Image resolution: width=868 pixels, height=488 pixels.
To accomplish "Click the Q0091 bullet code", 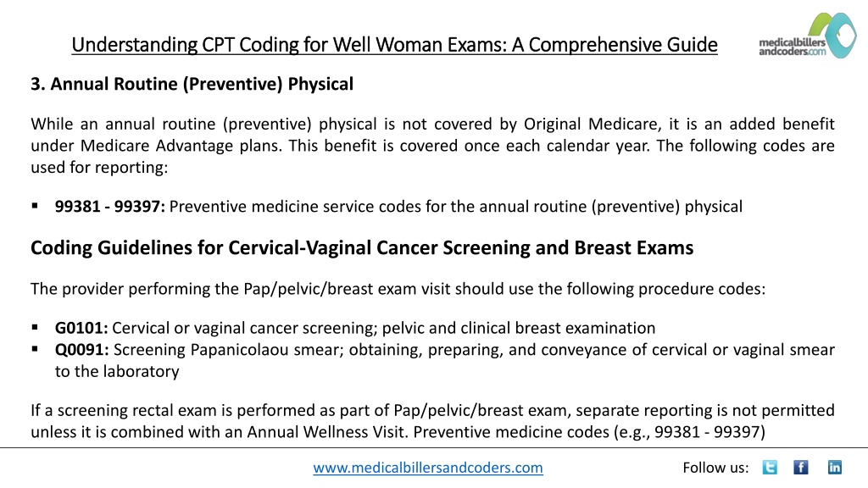I will coord(82,350).
